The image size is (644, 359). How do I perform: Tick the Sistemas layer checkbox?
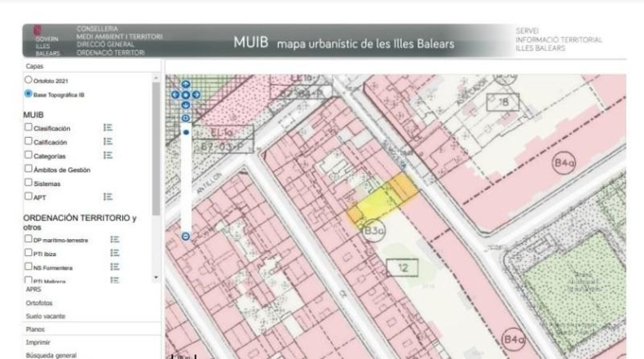tap(29, 182)
